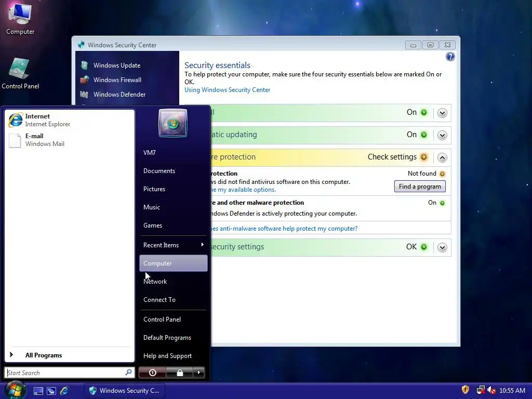Image resolution: width=532 pixels, height=399 pixels.
Task: Open Games from Start menu
Action: tap(174, 225)
